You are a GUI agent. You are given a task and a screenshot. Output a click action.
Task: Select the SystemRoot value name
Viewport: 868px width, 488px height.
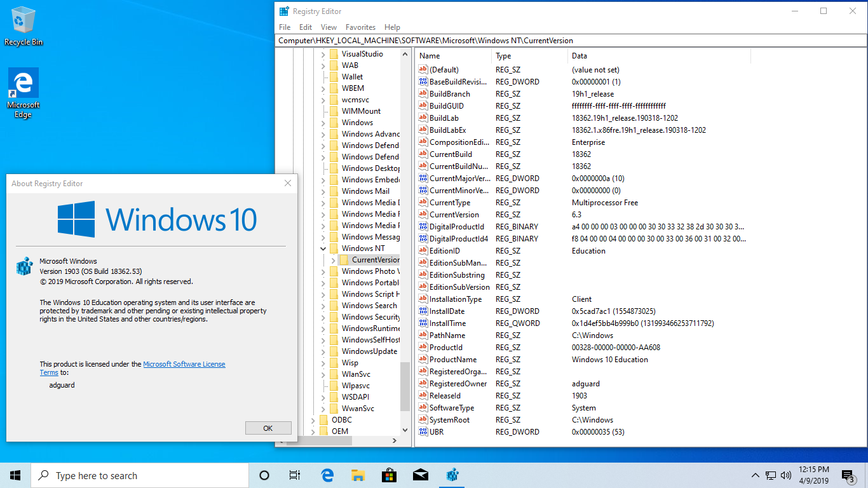[449, 420]
